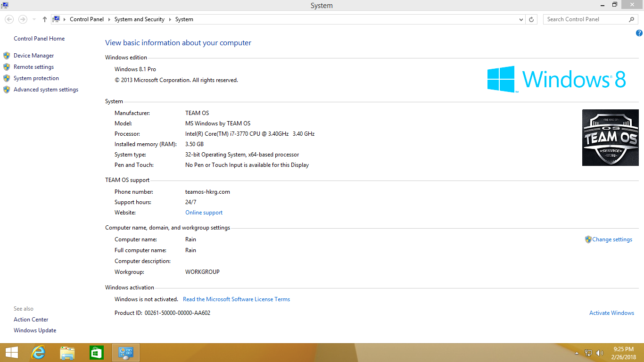Open File Explorer from taskbar
This screenshot has height=362, width=644.
(x=67, y=353)
